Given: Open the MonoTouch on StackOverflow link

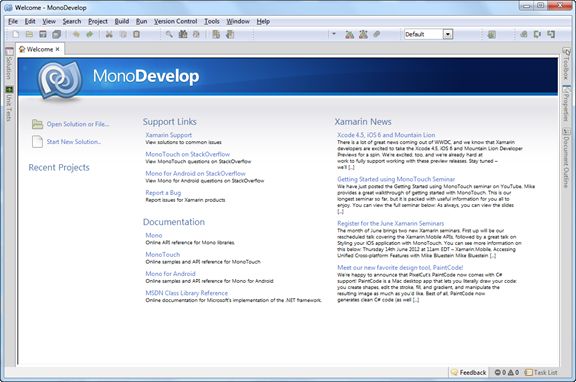Looking at the screenshot, I should coord(188,154).
